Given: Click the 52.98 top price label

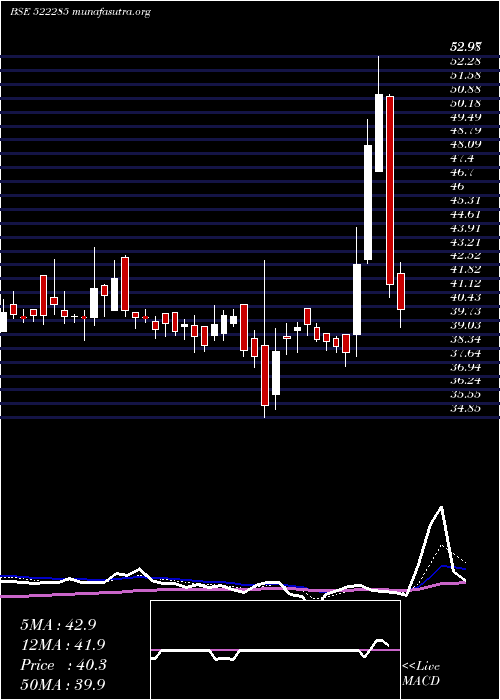Looking at the screenshot, I should pos(465,46).
